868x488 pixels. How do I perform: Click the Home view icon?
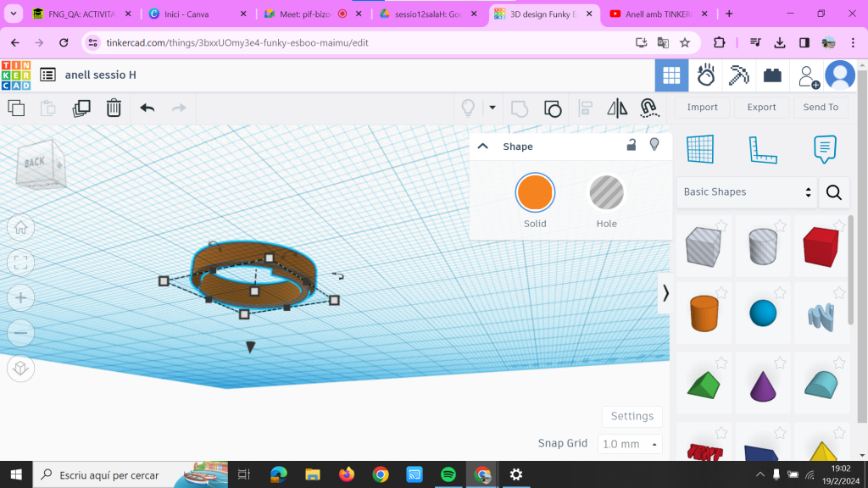[21, 227]
